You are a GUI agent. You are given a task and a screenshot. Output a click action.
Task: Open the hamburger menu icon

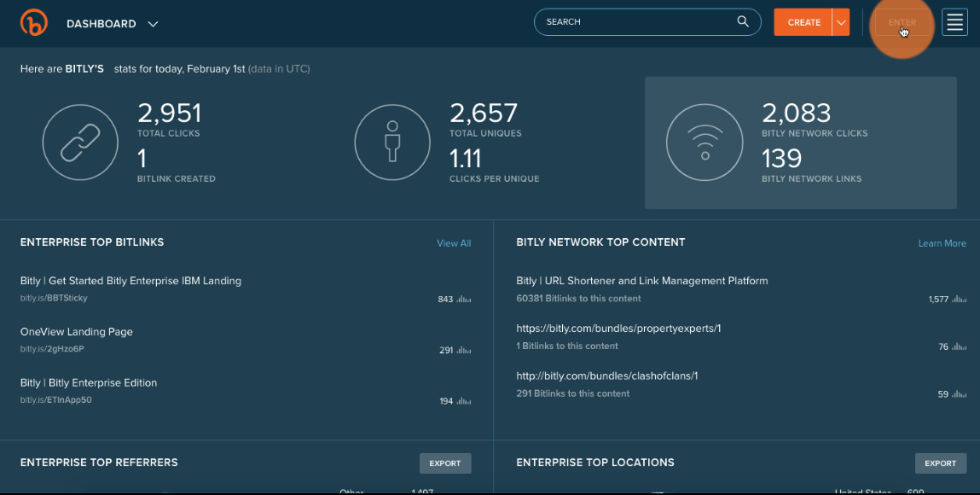click(x=954, y=22)
